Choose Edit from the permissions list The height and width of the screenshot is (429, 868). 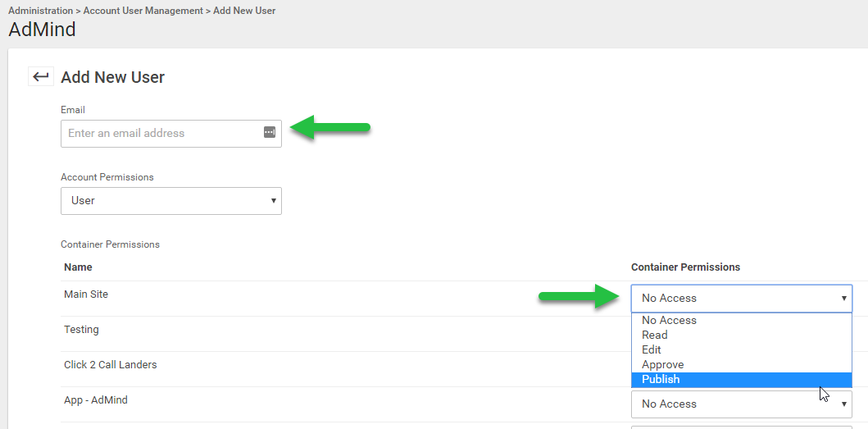coord(741,349)
